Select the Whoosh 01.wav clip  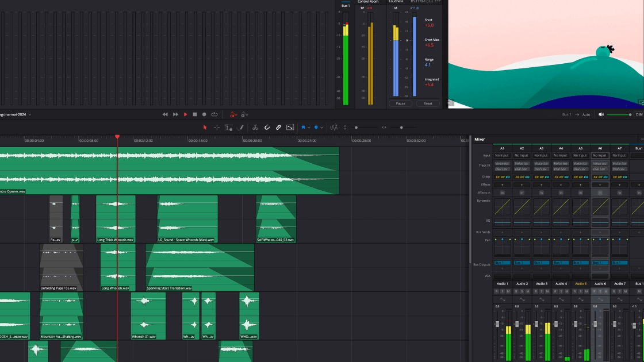coord(148,315)
